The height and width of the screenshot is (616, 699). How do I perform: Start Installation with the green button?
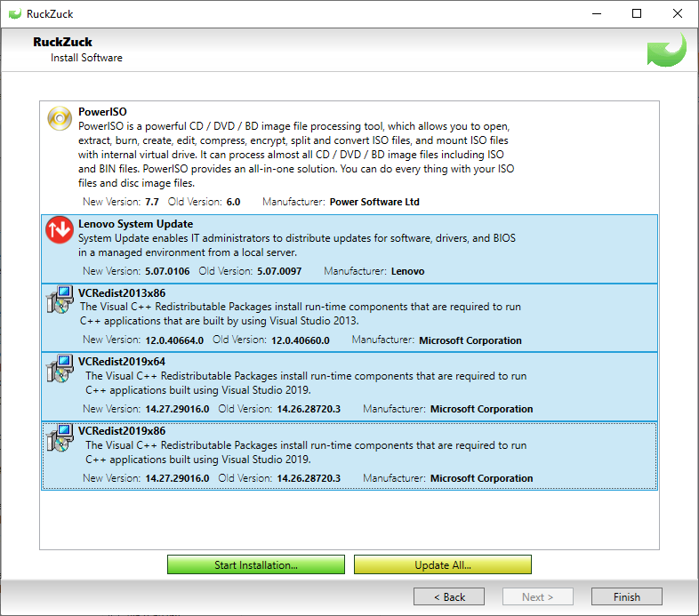point(256,564)
